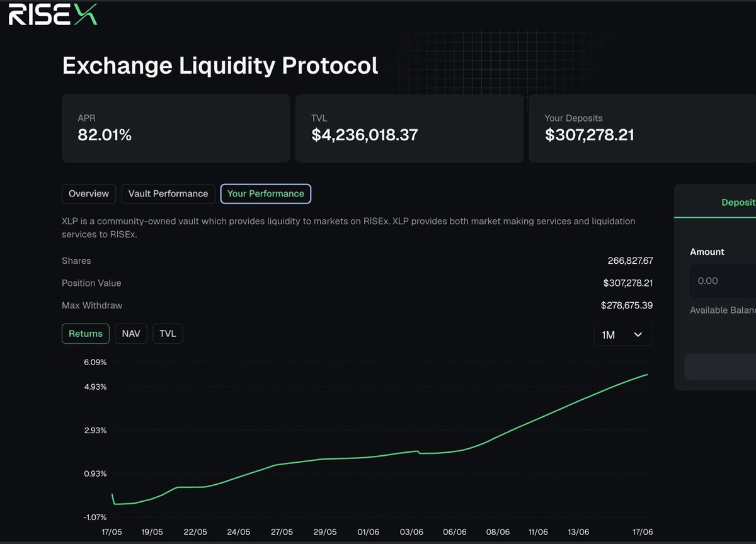Select the Deposit tab
The width and height of the screenshot is (756, 544).
coord(738,202)
